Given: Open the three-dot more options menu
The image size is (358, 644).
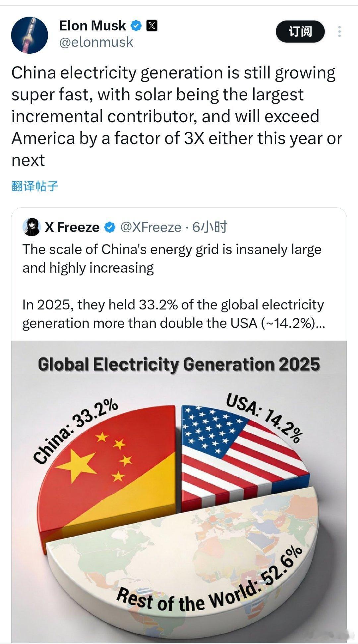Looking at the screenshot, I should [x=339, y=31].
